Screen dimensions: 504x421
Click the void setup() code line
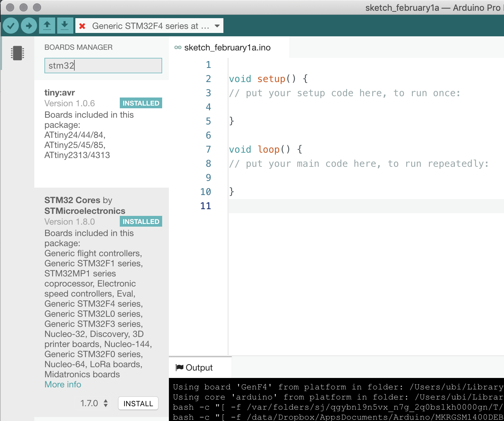click(268, 79)
